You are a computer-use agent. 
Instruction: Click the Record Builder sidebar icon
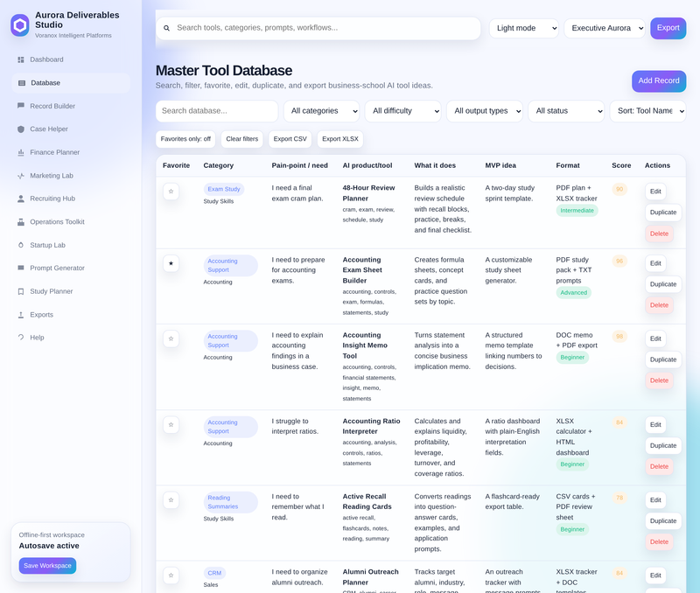(20, 106)
